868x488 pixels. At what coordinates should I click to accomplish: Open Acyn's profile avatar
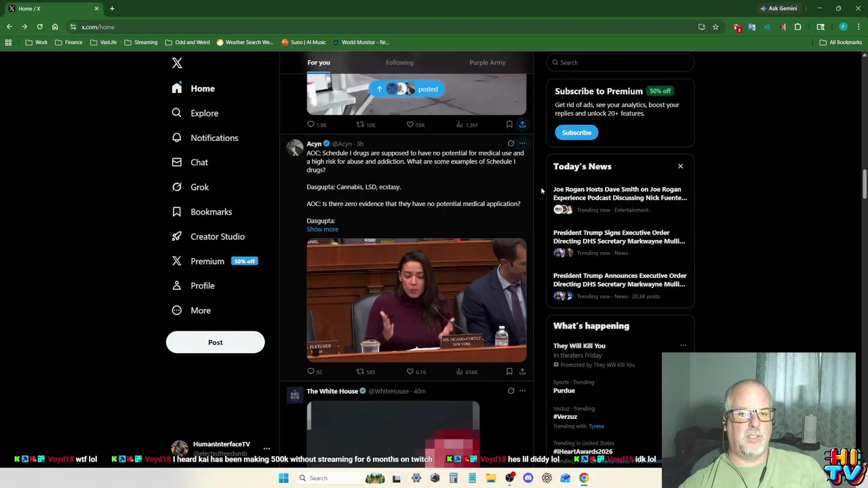(294, 148)
